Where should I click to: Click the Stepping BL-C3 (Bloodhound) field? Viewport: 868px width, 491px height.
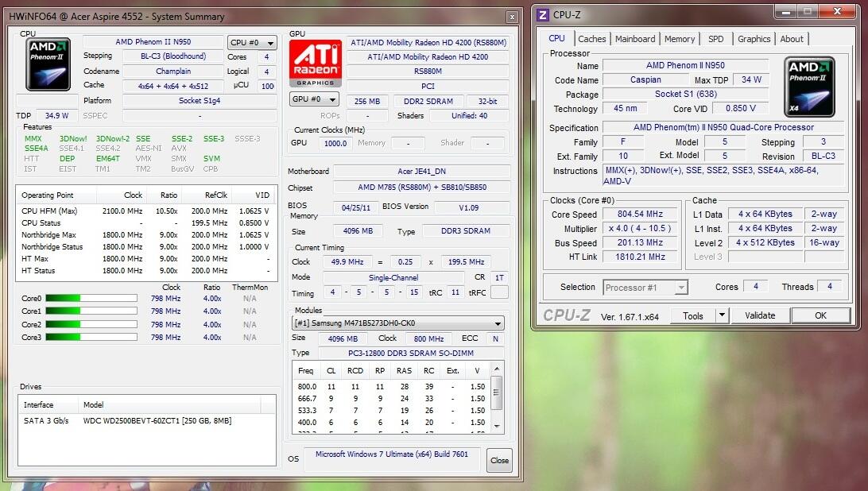tap(173, 56)
